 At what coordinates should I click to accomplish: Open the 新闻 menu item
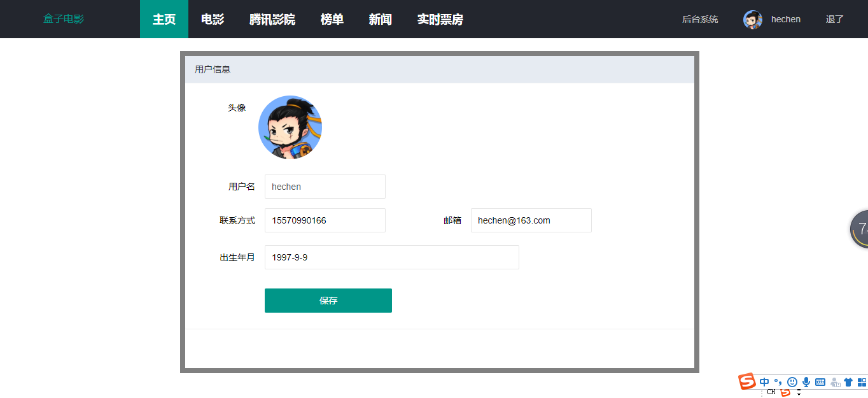coord(381,19)
